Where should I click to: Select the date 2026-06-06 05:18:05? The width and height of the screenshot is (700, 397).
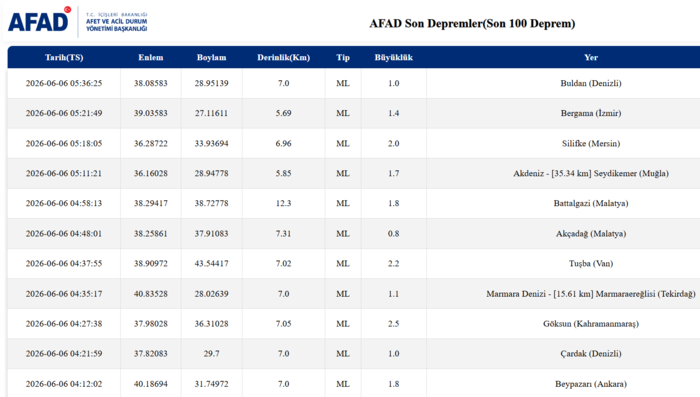coord(64,143)
